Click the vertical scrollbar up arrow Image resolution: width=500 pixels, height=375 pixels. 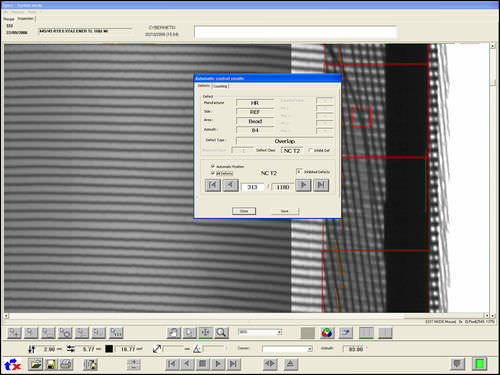pyautogui.click(x=492, y=46)
